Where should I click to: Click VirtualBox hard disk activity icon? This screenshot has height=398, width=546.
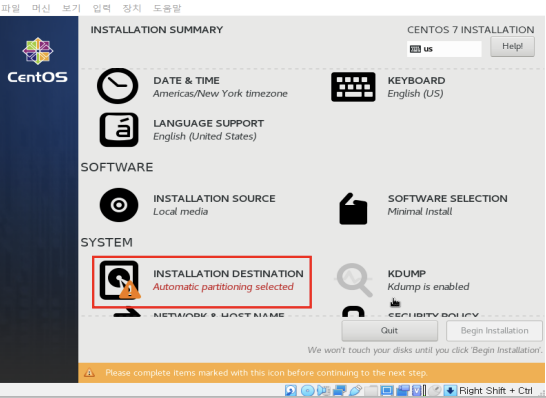[x=290, y=390]
